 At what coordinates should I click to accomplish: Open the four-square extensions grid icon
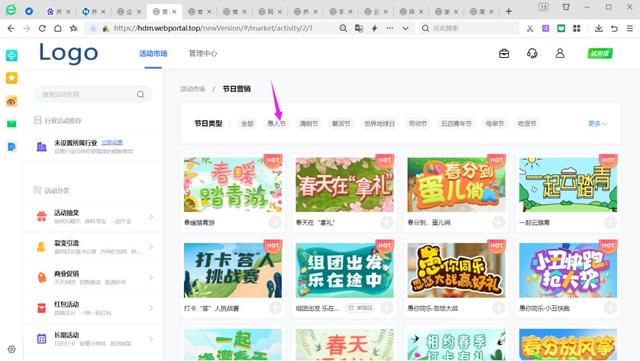[577, 28]
